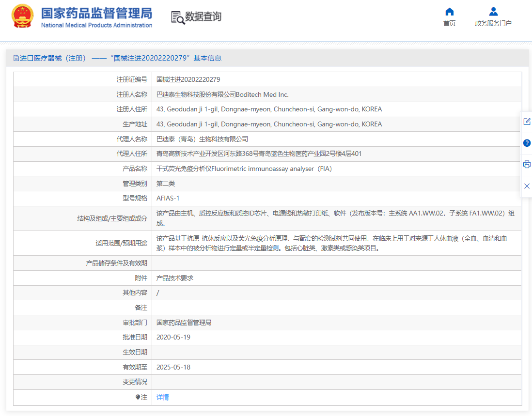Click the 政务服务门户 label
The image size is (532, 416).
click(x=493, y=23)
